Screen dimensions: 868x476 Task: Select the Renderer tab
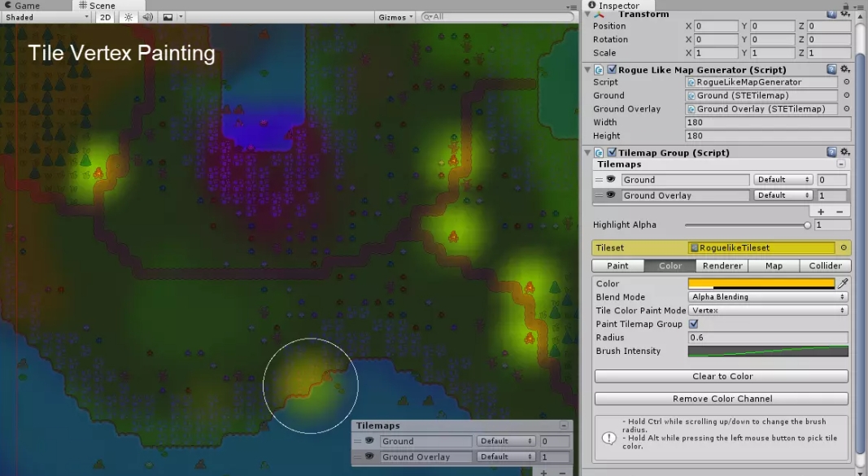pyautogui.click(x=722, y=266)
